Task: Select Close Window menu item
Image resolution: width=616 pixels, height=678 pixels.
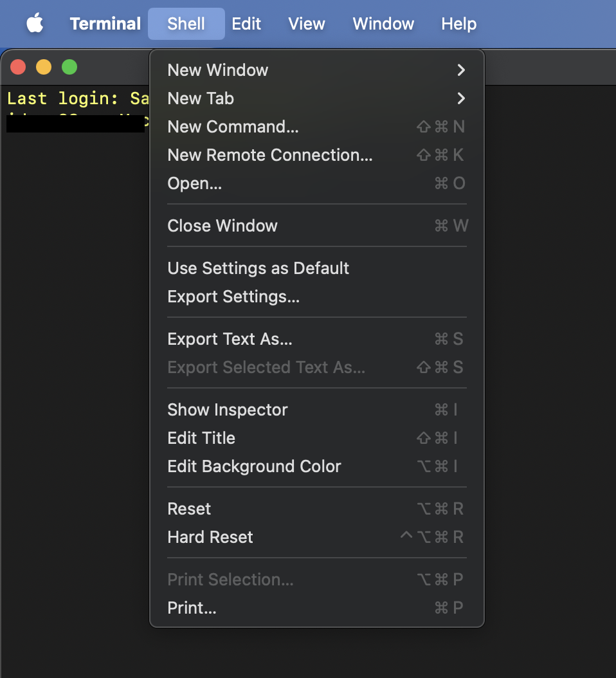Action: [x=317, y=226]
